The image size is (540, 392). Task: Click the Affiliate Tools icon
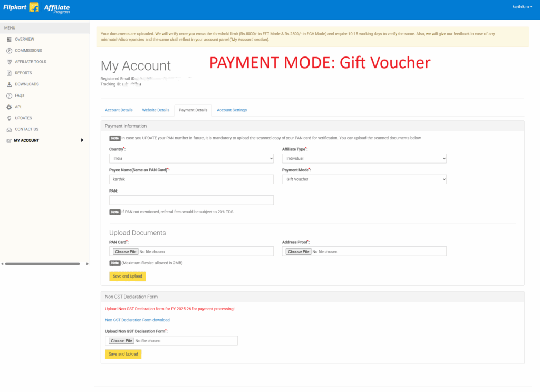pyautogui.click(x=9, y=62)
